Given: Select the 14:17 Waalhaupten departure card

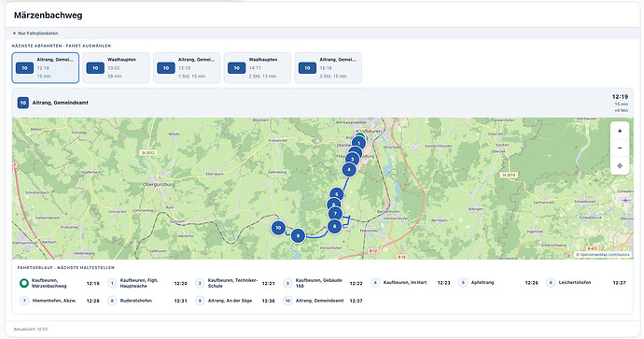Looking at the screenshot, I should 258,68.
